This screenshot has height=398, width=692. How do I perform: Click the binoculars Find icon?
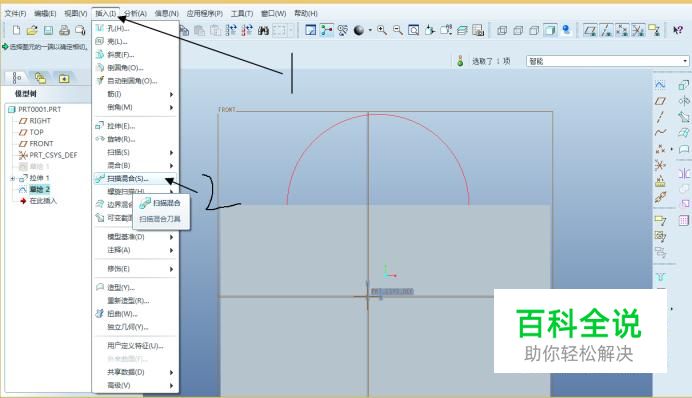[263, 30]
